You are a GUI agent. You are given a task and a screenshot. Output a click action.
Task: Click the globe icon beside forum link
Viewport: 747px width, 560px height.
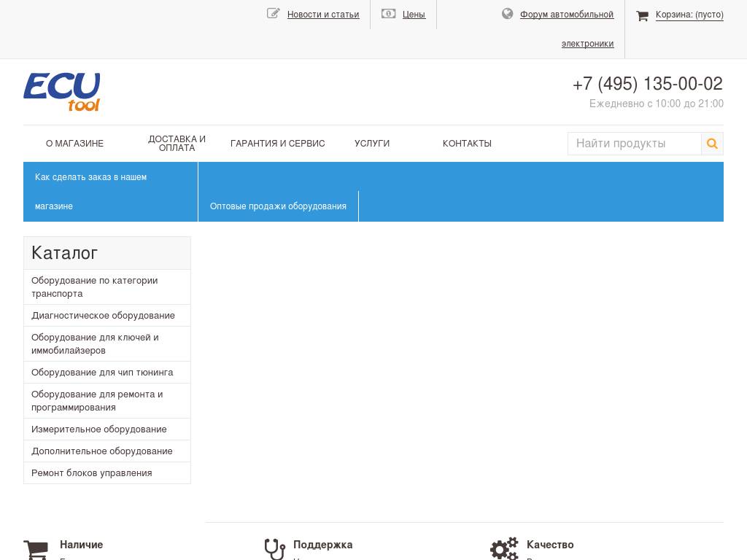(508, 14)
